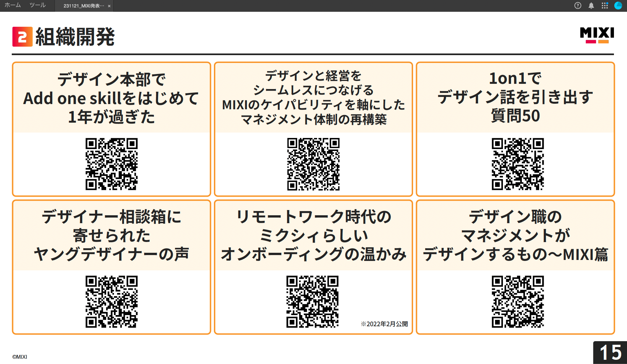627x364 pixels.
Task: Click the QR code under Add one skill card
Action: click(x=112, y=164)
